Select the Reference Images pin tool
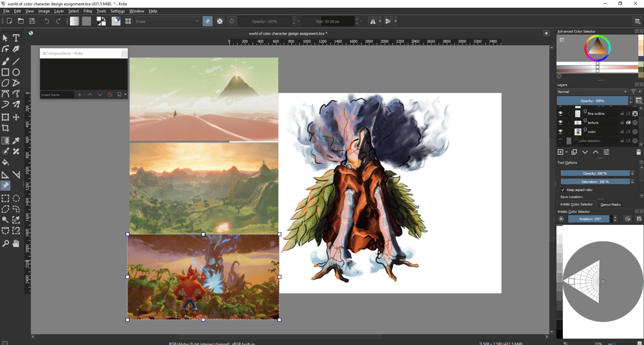644x345 pixels. point(5,186)
